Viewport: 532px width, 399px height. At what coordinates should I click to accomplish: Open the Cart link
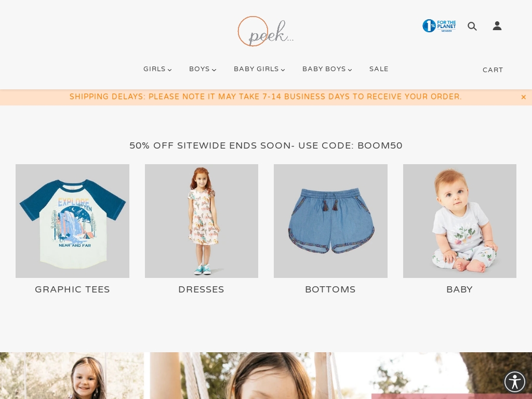click(493, 70)
